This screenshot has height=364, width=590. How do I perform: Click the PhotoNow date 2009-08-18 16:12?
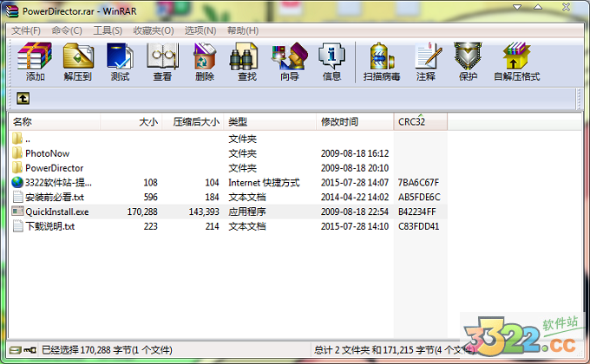[355, 153]
